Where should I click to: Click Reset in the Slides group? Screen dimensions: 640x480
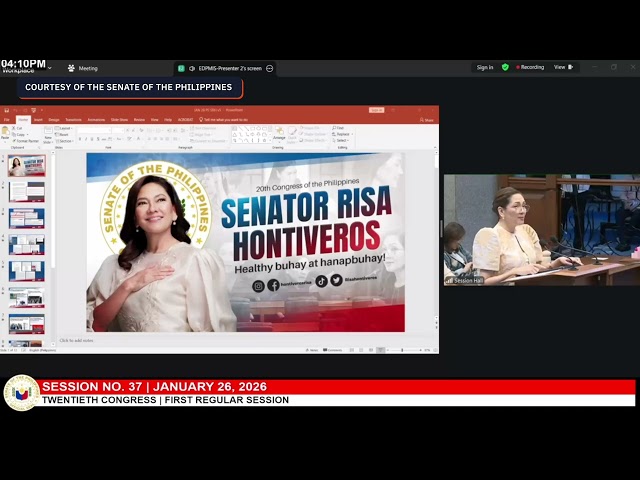(62, 134)
